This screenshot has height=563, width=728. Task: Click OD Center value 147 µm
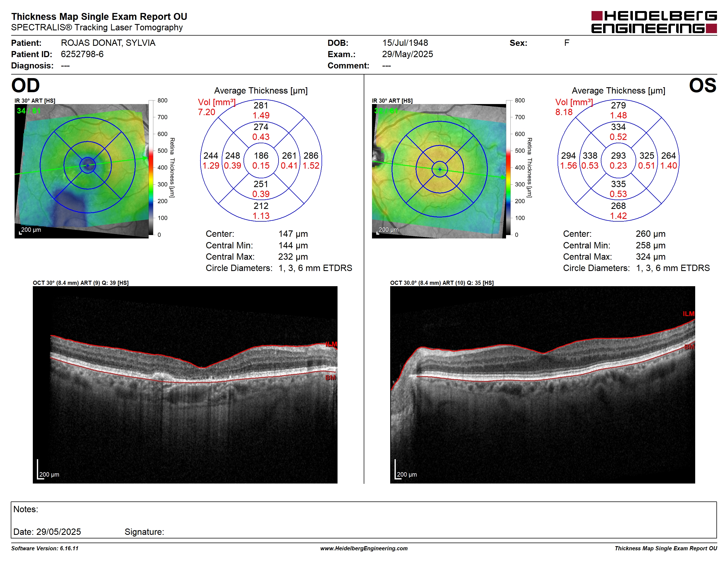pos(293,234)
